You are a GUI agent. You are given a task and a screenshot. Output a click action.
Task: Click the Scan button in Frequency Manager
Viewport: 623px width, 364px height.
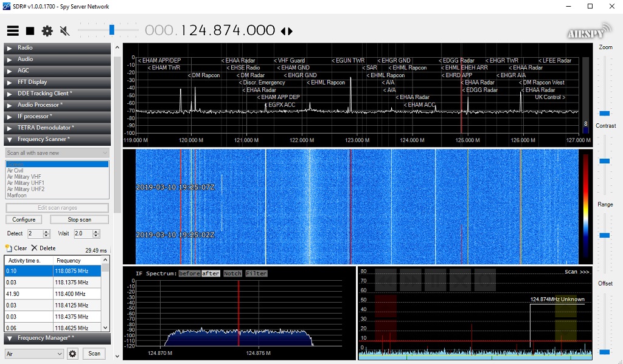pos(94,354)
